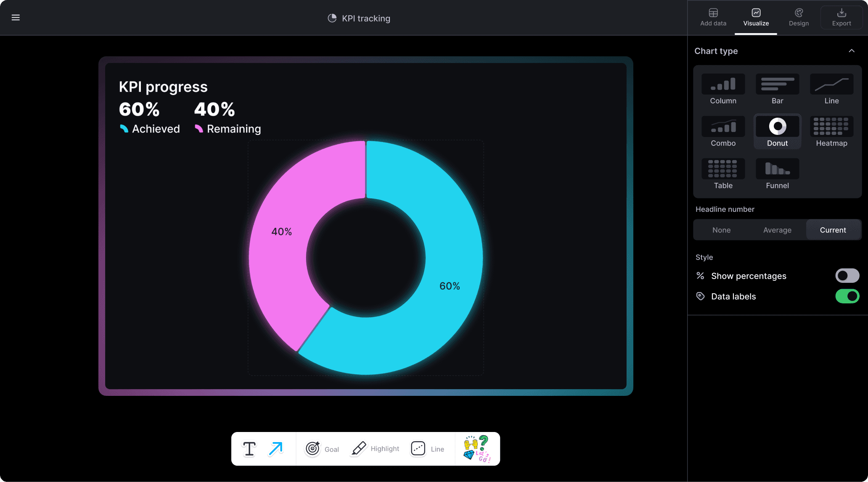The image size is (868, 482).
Task: Select the None headline number
Action: coord(721,229)
